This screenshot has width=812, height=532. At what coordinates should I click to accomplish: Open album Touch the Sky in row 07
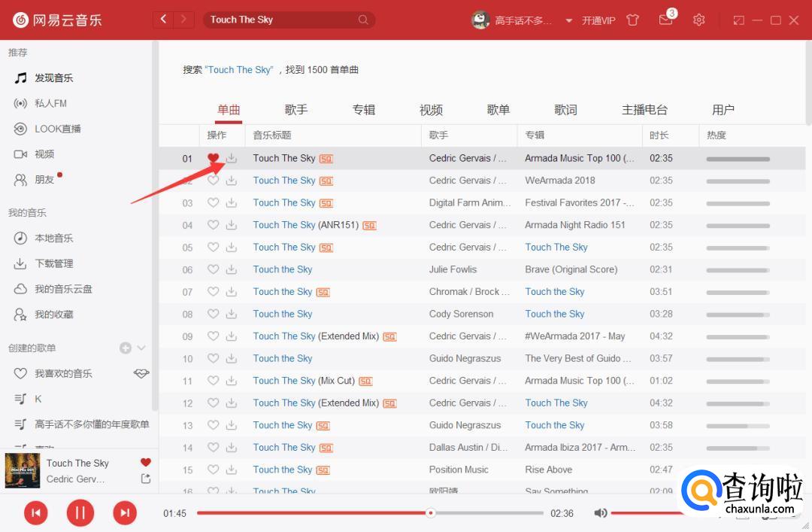coord(555,292)
